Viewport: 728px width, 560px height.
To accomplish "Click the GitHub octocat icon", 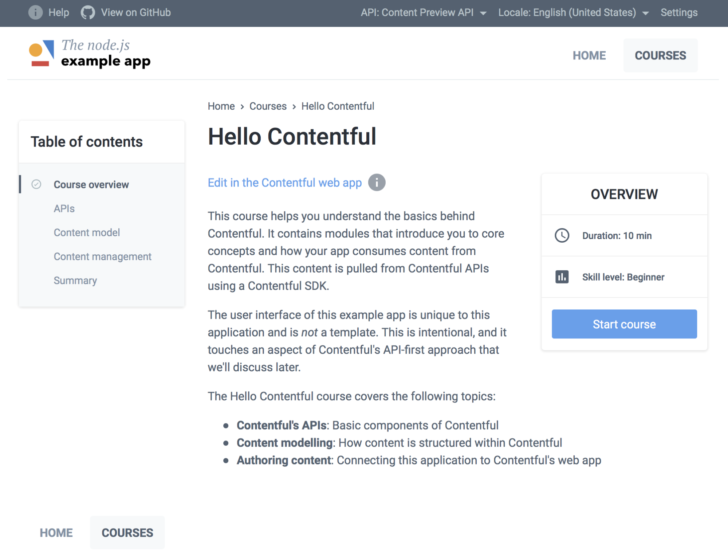I will (x=87, y=12).
